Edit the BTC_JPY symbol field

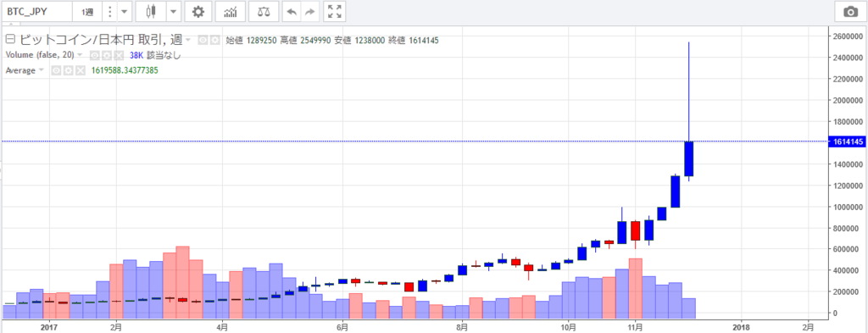click(x=36, y=11)
